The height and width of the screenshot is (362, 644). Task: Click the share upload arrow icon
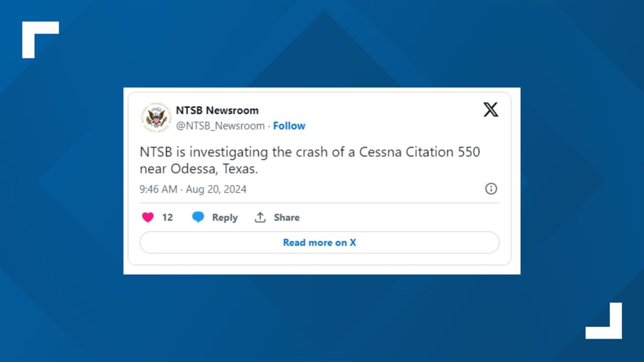(x=260, y=217)
